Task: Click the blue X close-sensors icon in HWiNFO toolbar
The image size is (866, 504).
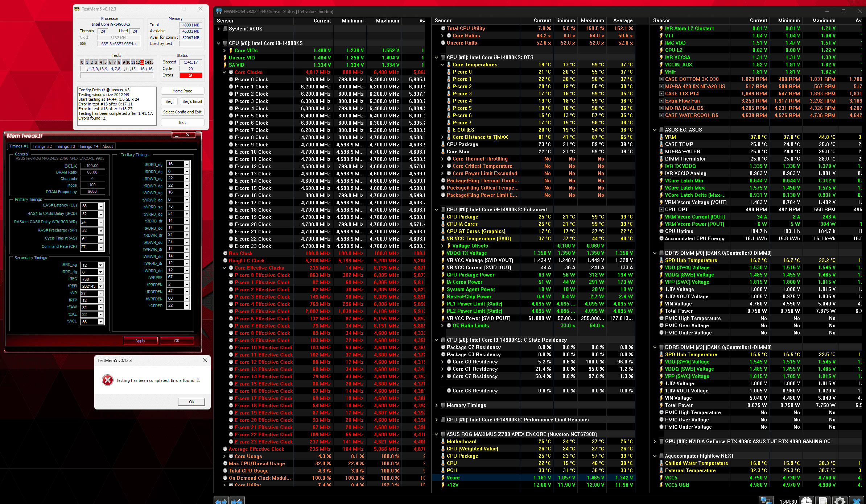Action: coord(857,500)
